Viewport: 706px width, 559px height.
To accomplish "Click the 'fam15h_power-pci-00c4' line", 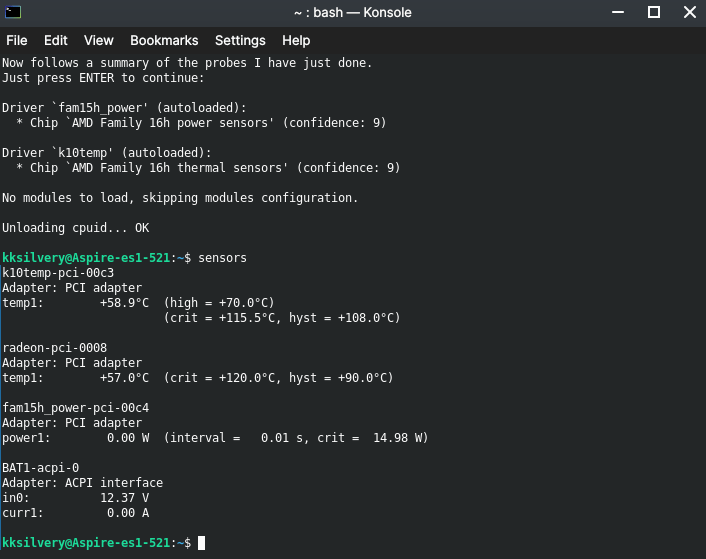I will 76,408.
